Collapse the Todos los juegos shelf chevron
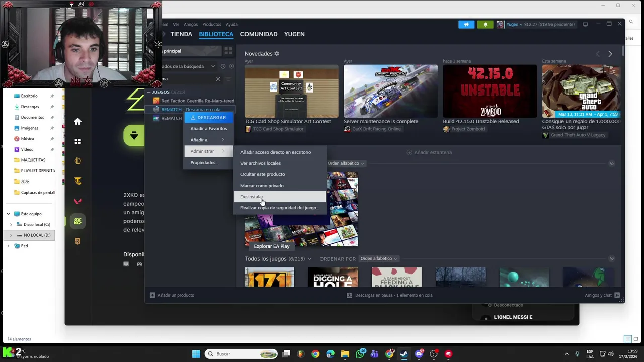Viewport: 644px width, 362px height. pos(612,259)
